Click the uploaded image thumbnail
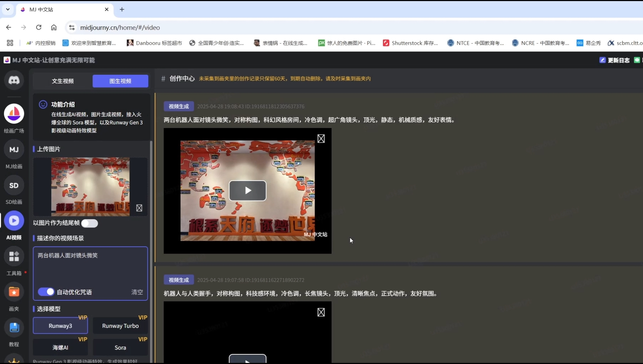This screenshot has width=643, height=364. [x=91, y=187]
